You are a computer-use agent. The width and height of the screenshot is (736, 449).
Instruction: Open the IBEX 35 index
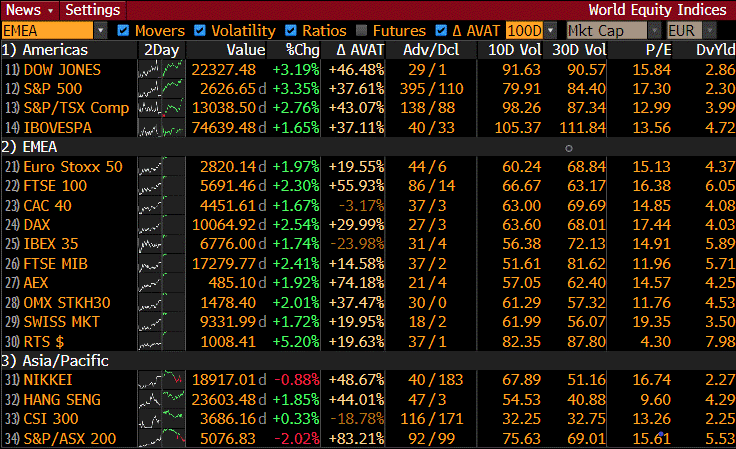pyautogui.click(x=51, y=244)
